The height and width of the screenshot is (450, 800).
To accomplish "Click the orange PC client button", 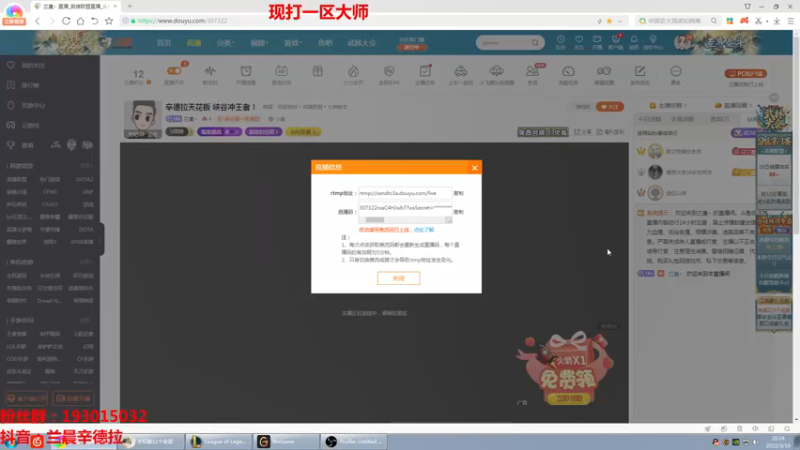I will point(745,73).
